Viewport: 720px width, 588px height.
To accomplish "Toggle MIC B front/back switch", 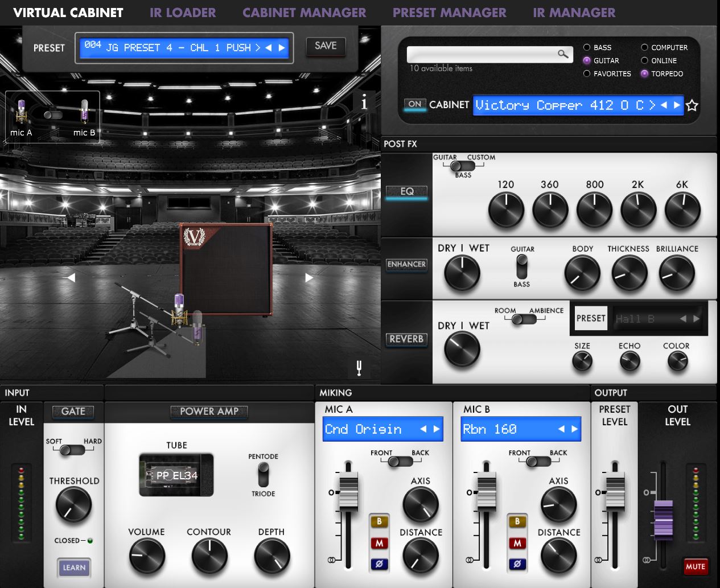I will click(538, 462).
